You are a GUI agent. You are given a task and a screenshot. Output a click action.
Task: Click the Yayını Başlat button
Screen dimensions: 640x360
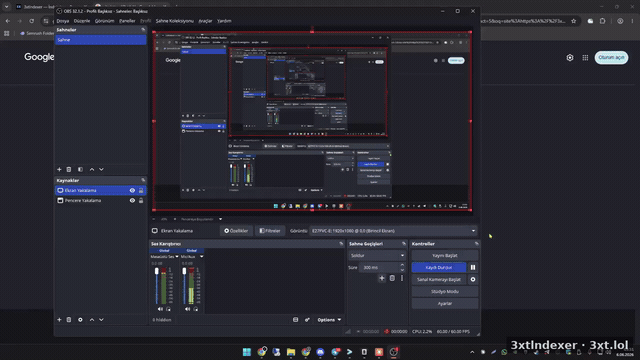444,256
